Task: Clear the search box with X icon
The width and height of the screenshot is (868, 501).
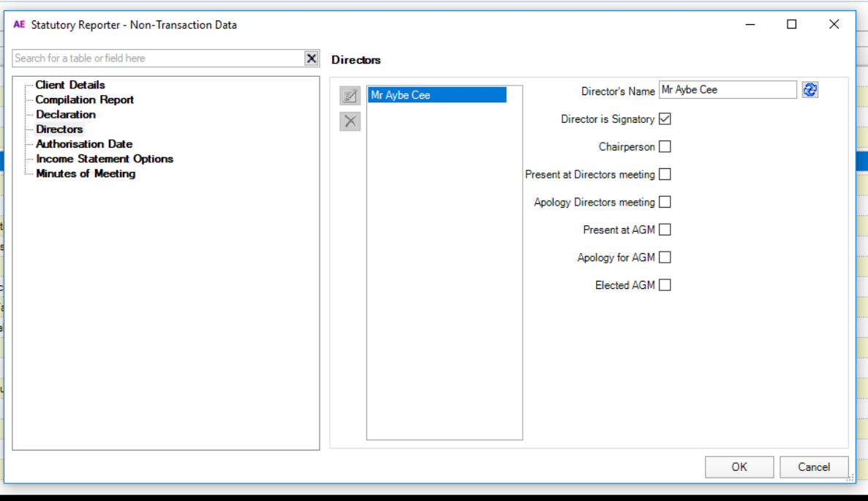Action: point(312,59)
